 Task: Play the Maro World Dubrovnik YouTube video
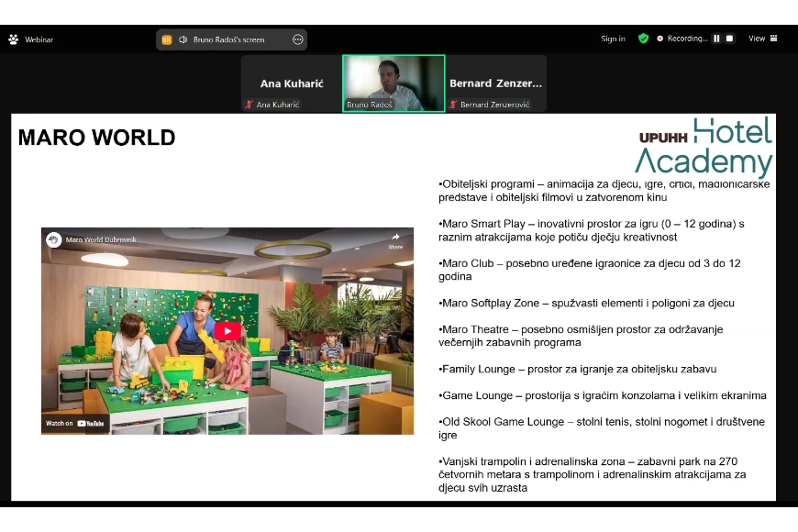coord(227,331)
